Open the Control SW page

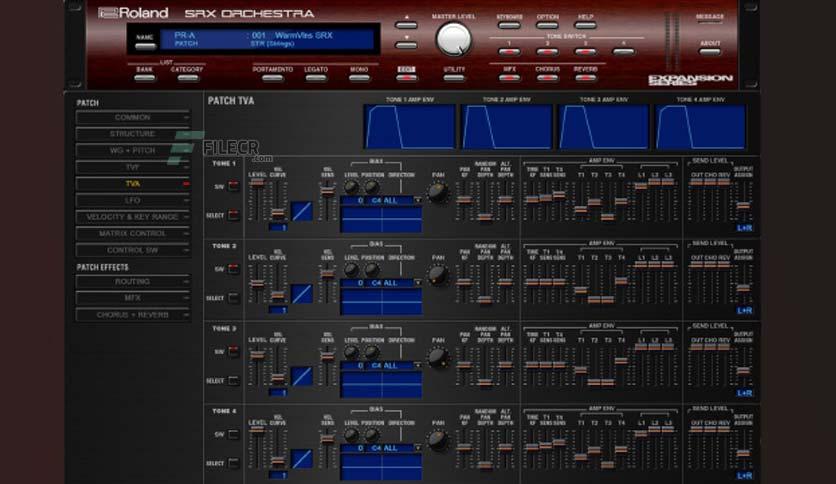point(133,250)
